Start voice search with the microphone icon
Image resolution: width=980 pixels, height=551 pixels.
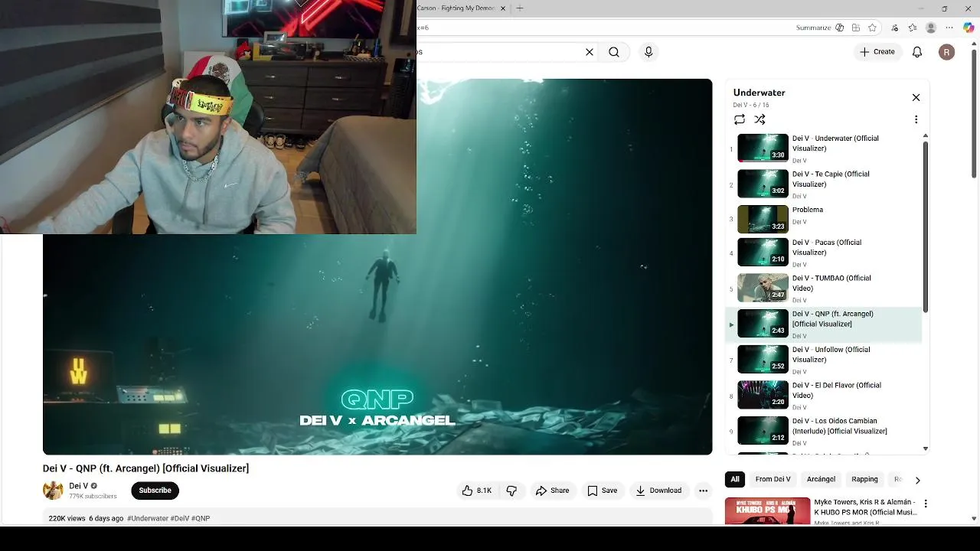click(648, 52)
